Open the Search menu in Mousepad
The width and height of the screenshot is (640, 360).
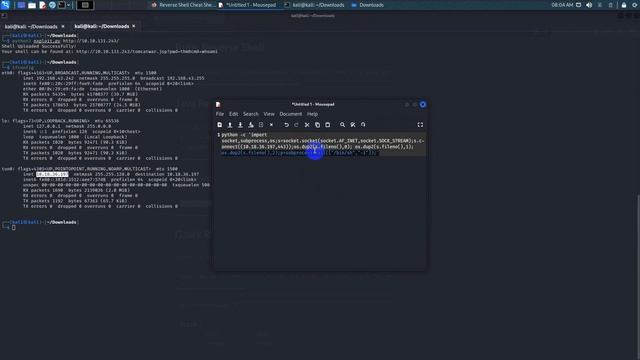[x=251, y=114]
